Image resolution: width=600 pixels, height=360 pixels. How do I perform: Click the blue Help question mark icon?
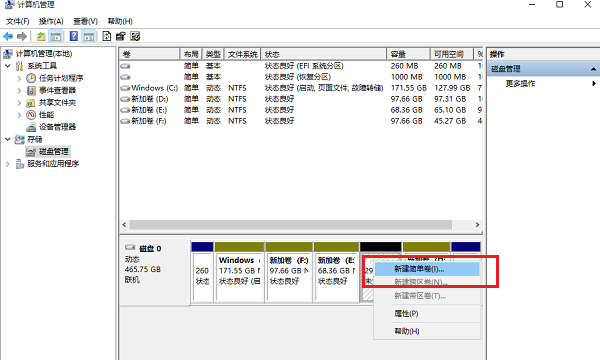(73, 36)
